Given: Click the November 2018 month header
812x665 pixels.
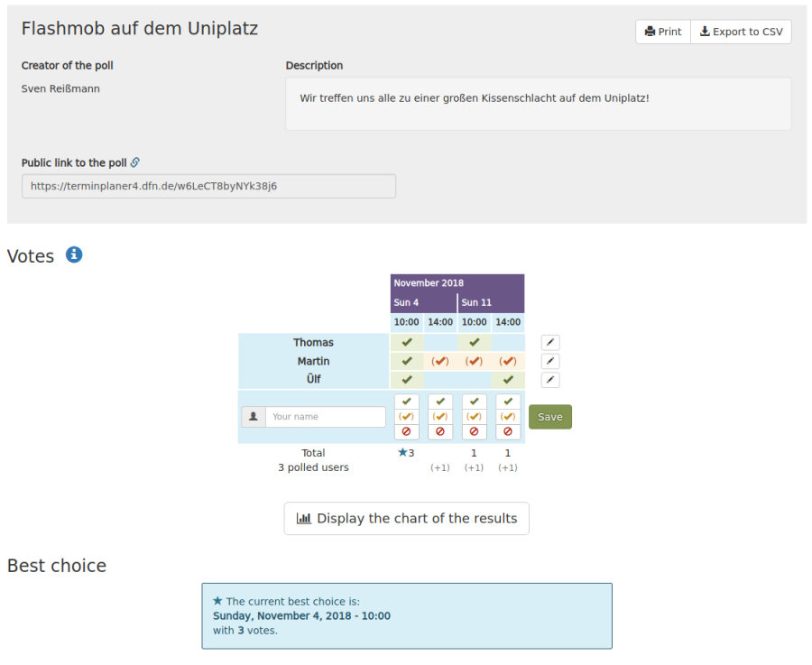Looking at the screenshot, I should 457,283.
